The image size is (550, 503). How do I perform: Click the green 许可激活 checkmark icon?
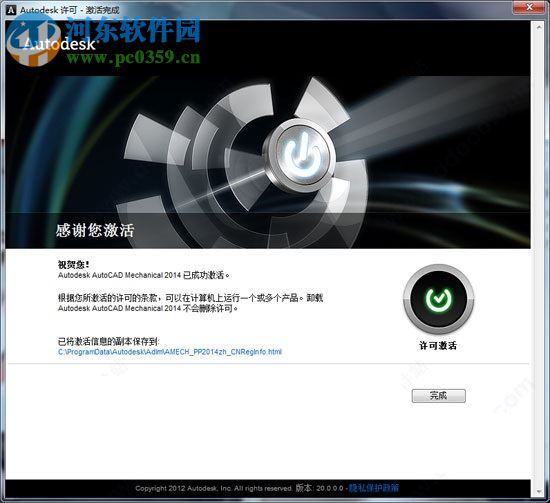coord(438,299)
